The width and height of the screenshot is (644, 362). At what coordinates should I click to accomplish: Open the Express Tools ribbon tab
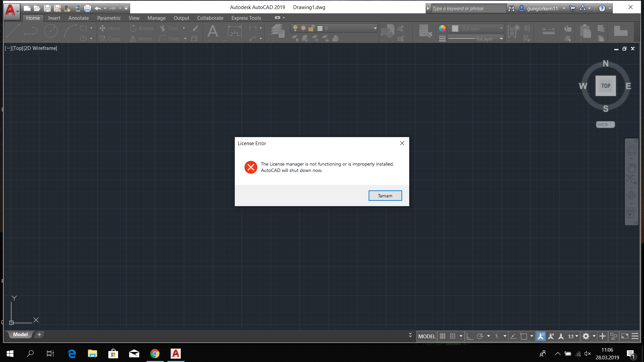pos(246,18)
